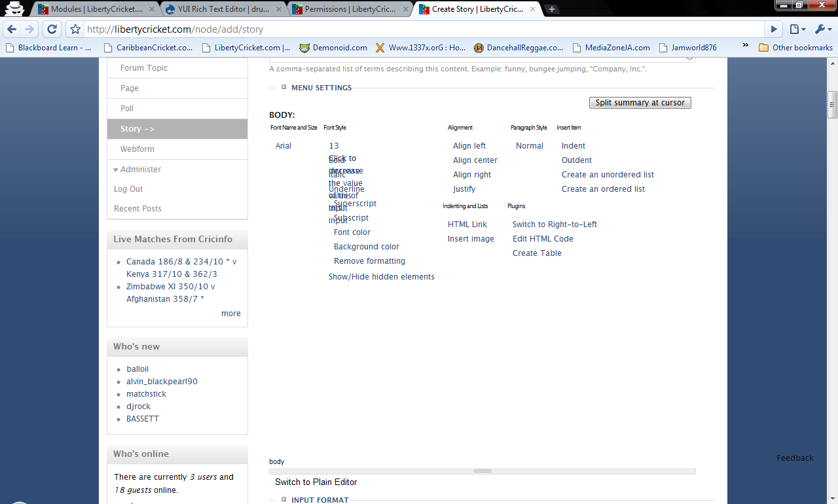Viewport: 838px width, 504px height.
Task: Insert an image into the story body
Action: [471, 238]
